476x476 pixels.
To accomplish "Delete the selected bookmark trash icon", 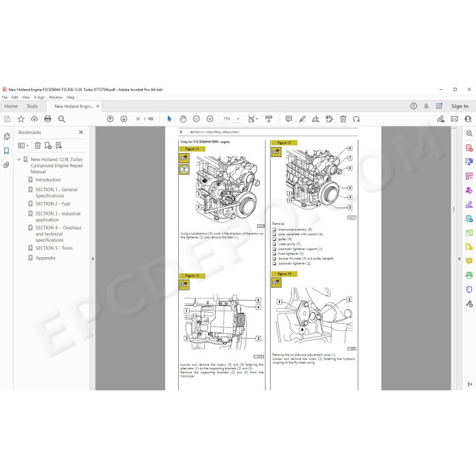I will [37, 146].
